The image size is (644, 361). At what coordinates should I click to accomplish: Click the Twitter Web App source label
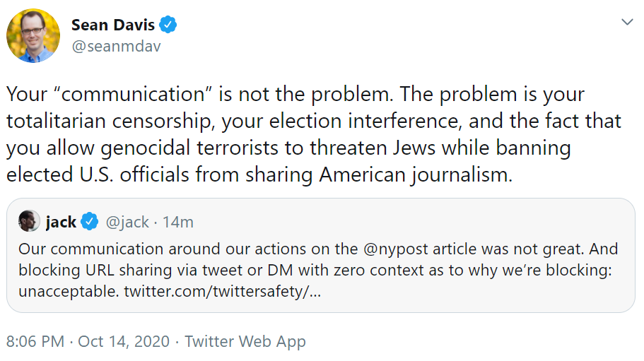click(245, 341)
